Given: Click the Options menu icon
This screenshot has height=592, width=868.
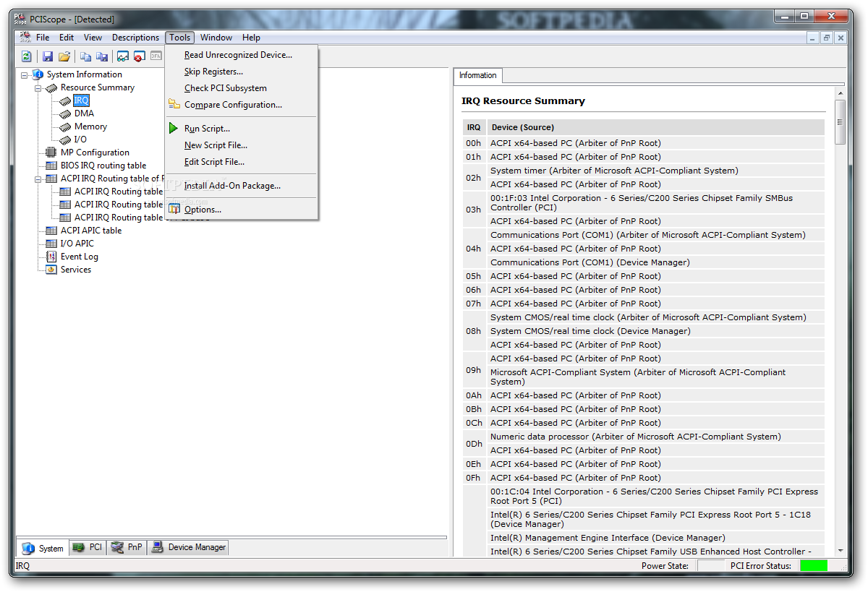Looking at the screenshot, I should 174,210.
